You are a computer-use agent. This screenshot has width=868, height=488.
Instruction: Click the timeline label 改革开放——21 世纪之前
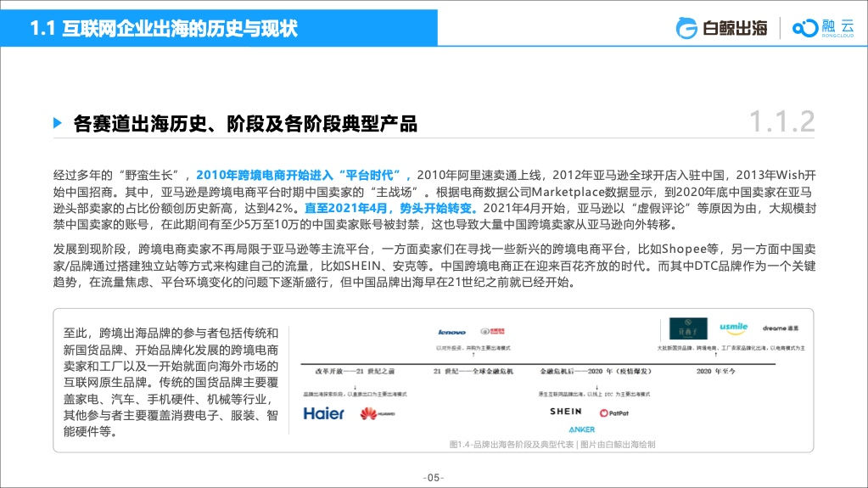pyautogui.click(x=355, y=371)
